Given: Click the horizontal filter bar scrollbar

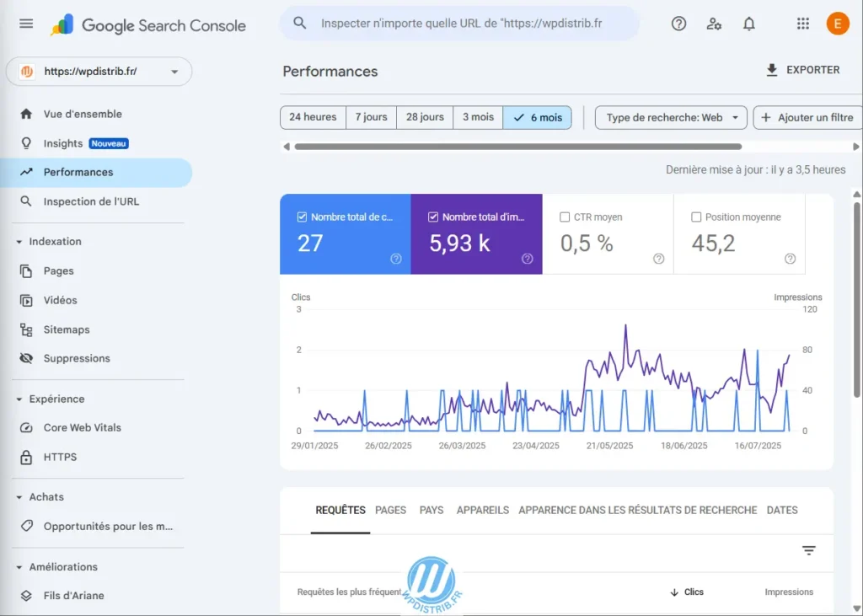Looking at the screenshot, I should (x=518, y=147).
